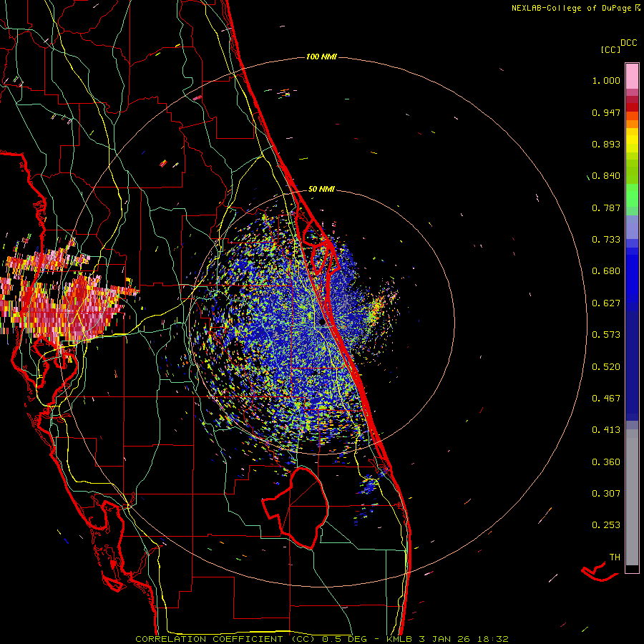
Task: Click the 0.573 color scale value
Action: [606, 335]
